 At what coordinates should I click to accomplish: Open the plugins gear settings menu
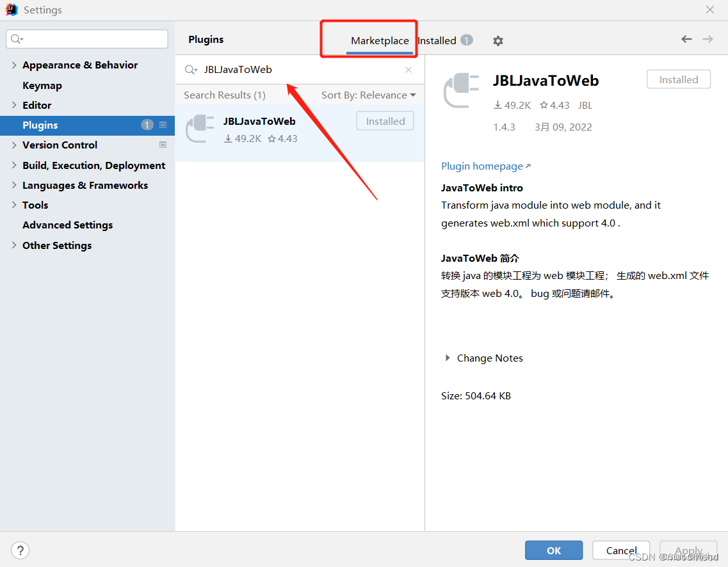click(497, 41)
